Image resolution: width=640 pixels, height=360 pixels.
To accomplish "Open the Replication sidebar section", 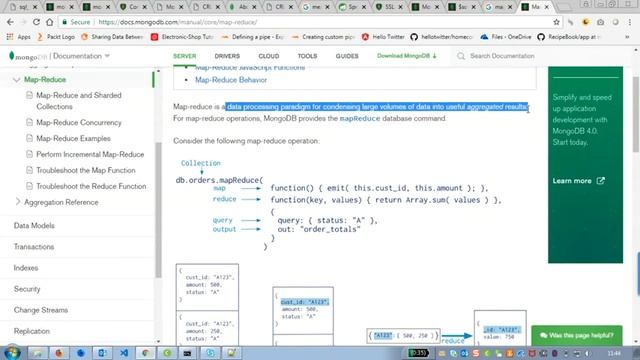I will coord(31,331).
